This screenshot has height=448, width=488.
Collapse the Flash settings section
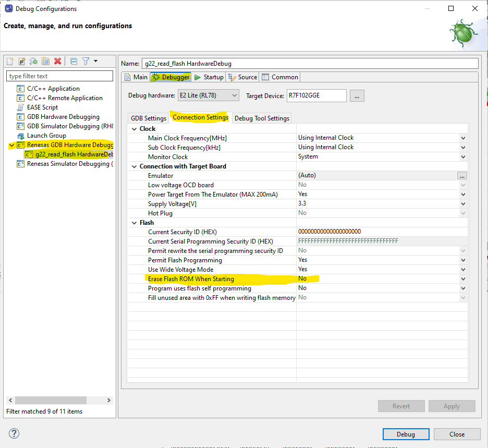[135, 222]
